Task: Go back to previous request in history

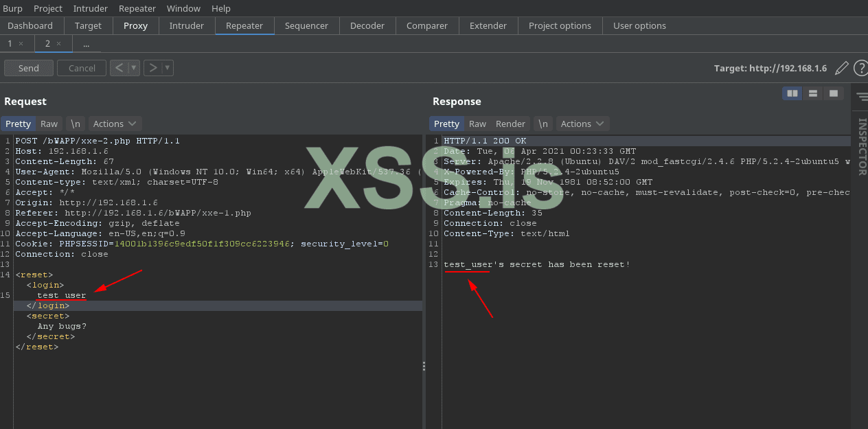Action: pyautogui.click(x=119, y=68)
